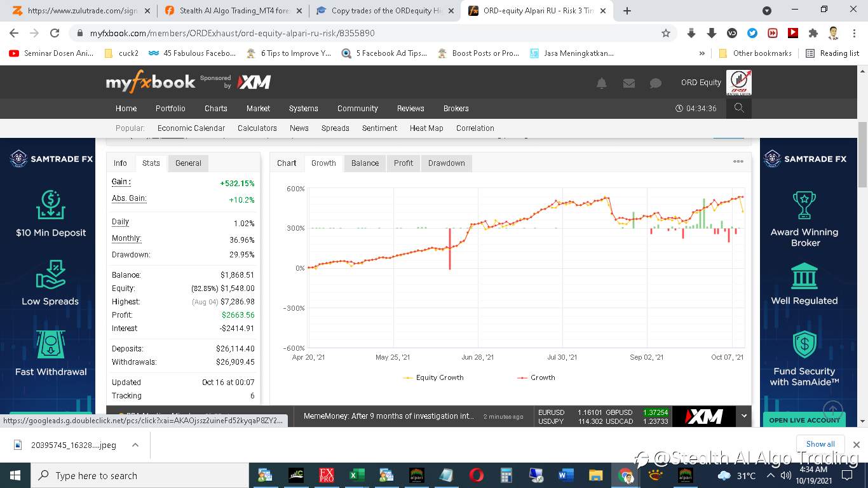Open the downloaded jpeg file options chevron
The height and width of the screenshot is (488, 868).
click(x=135, y=445)
